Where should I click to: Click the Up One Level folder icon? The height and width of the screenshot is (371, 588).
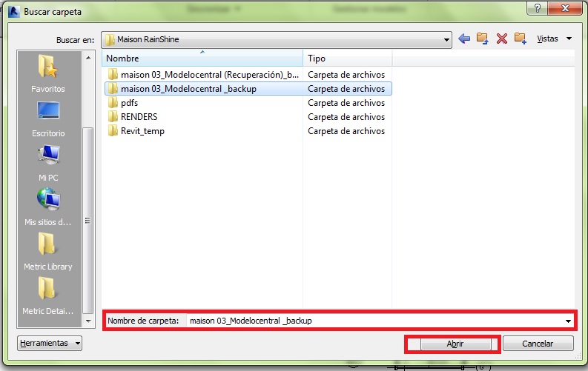pyautogui.click(x=483, y=39)
